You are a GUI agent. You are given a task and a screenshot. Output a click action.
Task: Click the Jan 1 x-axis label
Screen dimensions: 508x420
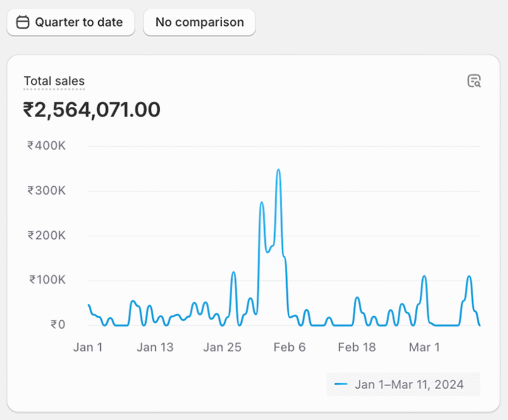pyautogui.click(x=88, y=347)
